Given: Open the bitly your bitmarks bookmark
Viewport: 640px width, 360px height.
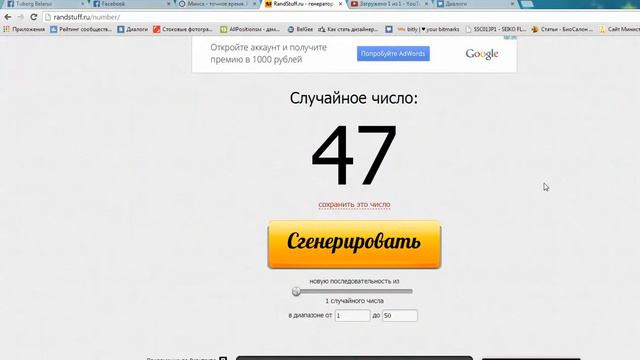Looking at the screenshot, I should 428,29.
